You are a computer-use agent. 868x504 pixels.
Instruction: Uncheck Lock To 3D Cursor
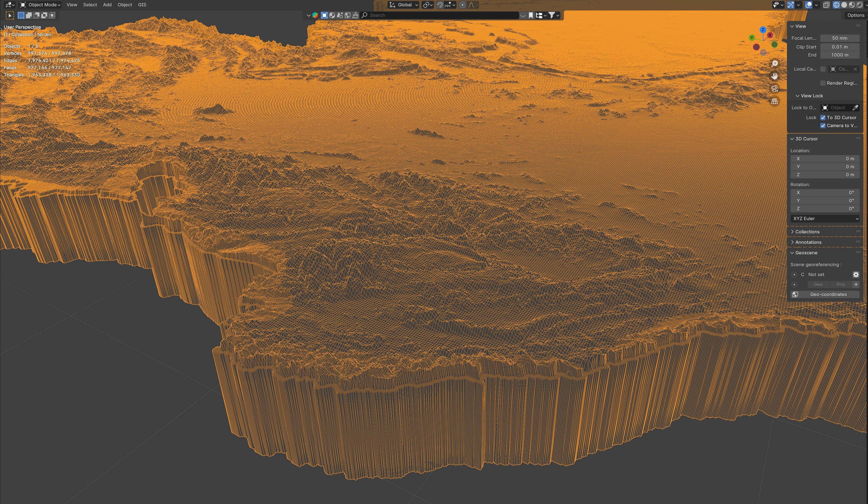click(x=823, y=118)
